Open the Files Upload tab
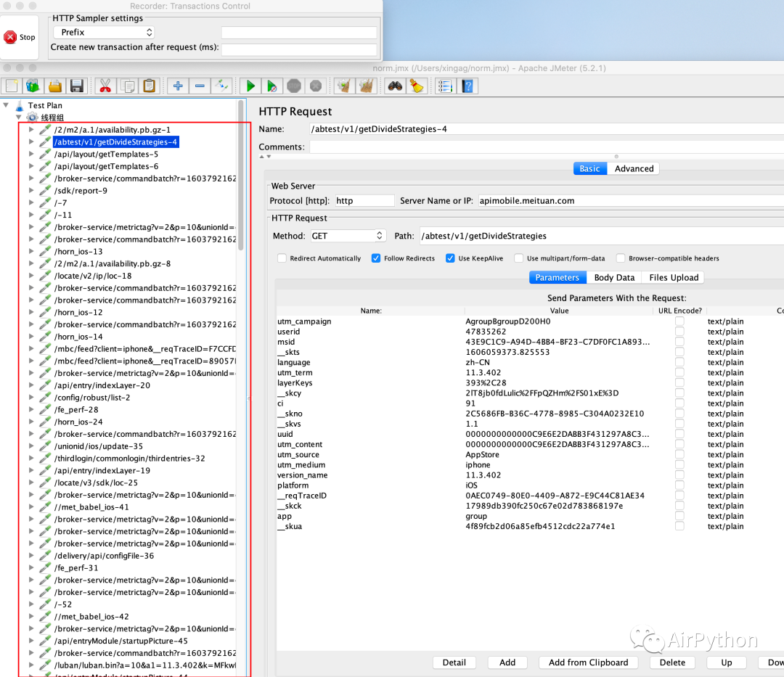The width and height of the screenshot is (784, 677). 673,277
